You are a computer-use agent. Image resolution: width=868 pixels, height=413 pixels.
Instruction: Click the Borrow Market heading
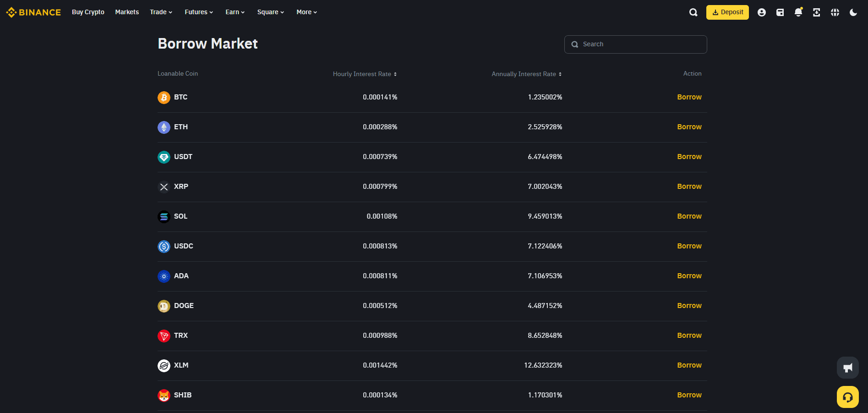click(207, 44)
